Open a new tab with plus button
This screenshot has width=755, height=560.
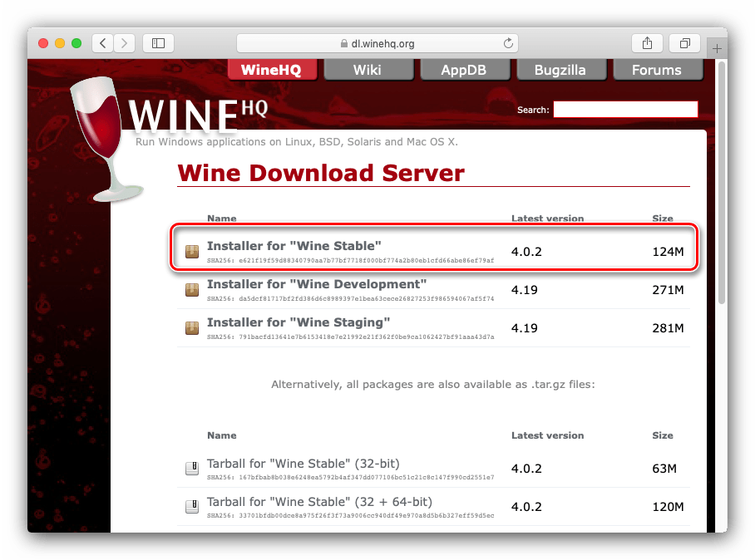pyautogui.click(x=716, y=49)
